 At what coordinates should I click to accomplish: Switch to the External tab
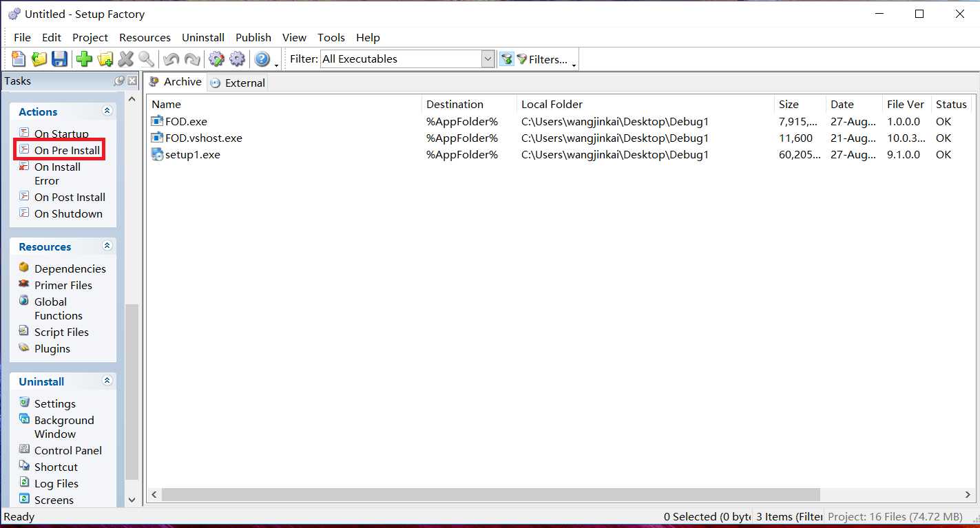coord(238,83)
